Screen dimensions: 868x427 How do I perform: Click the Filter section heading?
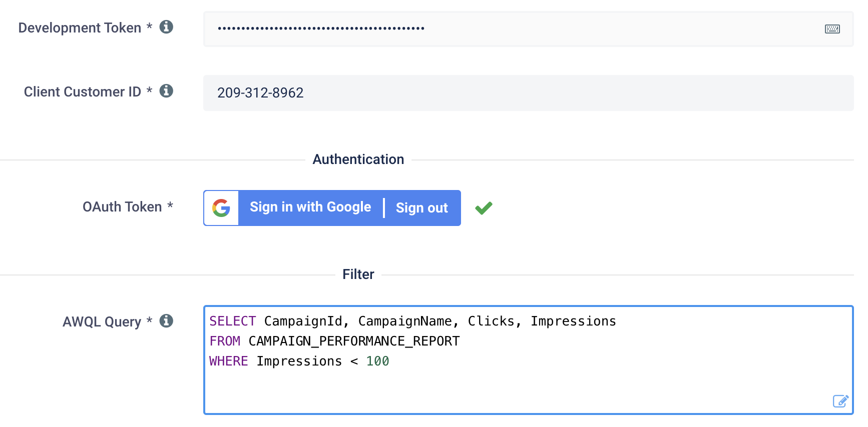(358, 274)
